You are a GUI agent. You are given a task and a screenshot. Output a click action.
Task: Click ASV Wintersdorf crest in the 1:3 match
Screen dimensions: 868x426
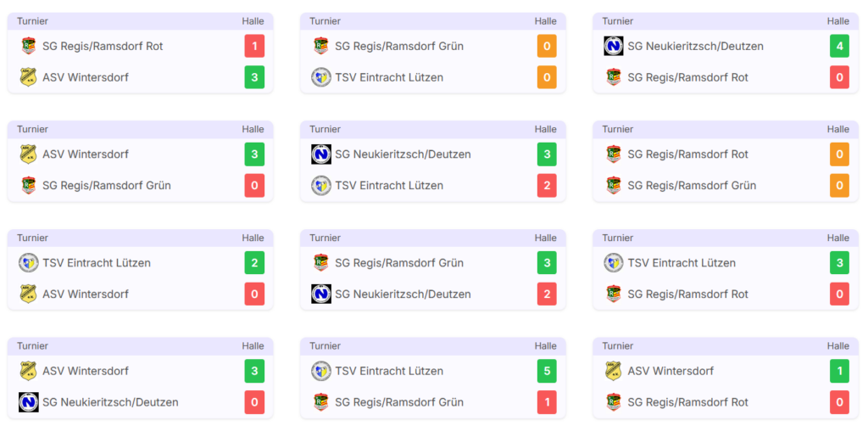pyautogui.click(x=28, y=77)
